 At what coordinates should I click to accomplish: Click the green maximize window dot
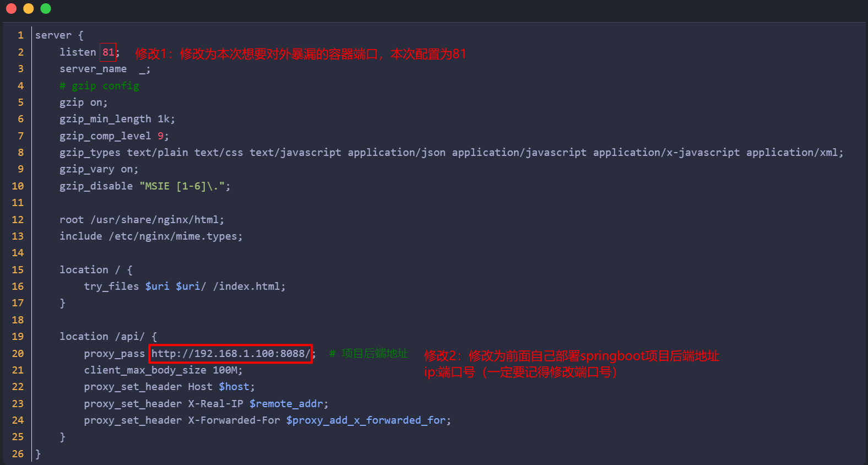(46, 8)
